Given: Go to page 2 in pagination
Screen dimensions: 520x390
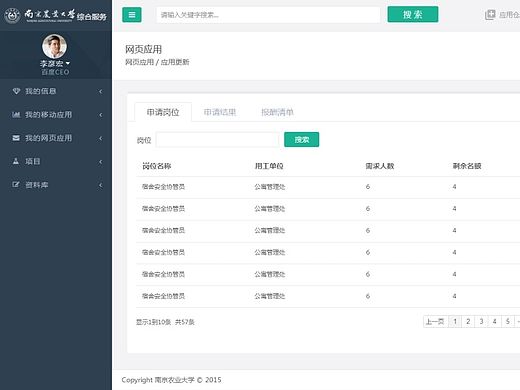Looking at the screenshot, I should pos(468,322).
